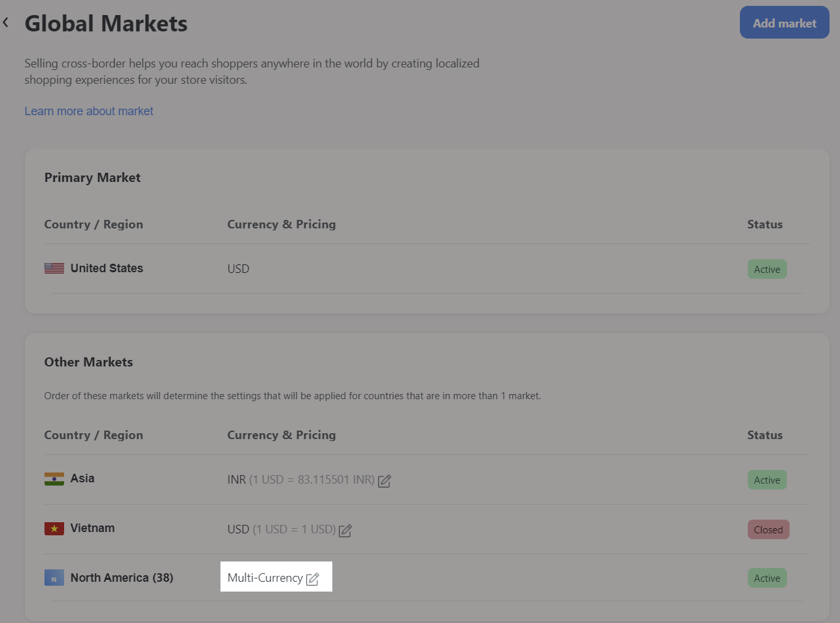Click the Closed status badge for Vietnam
Screen dimensions: 840x623
pos(768,530)
